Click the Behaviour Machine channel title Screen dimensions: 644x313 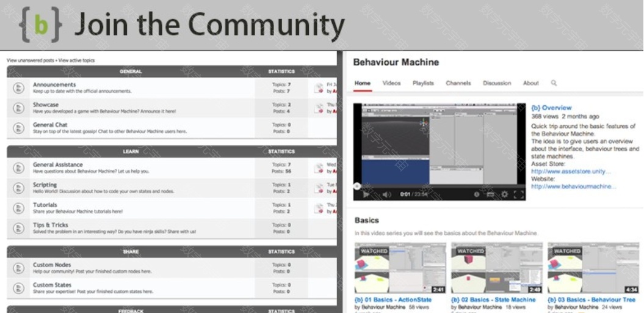click(x=396, y=62)
